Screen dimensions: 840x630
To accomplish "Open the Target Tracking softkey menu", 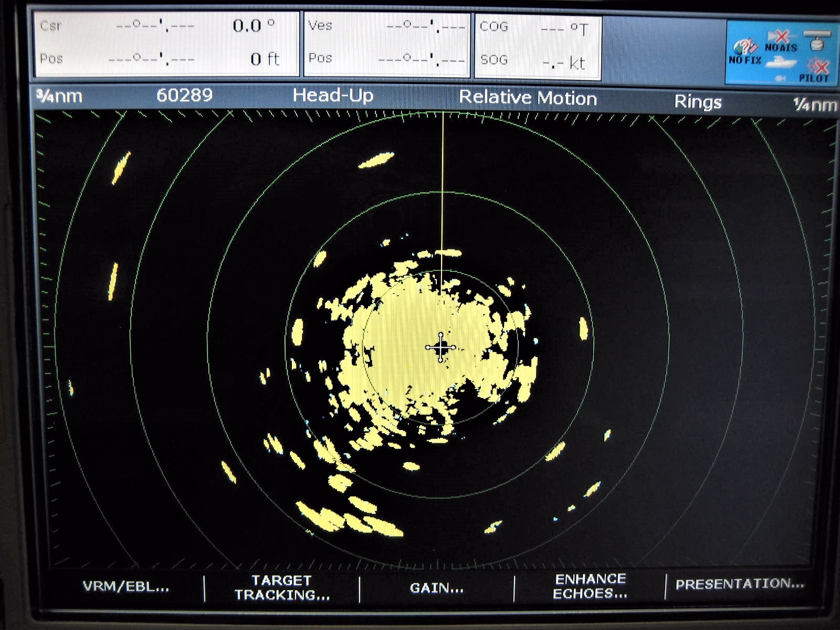I will click(x=282, y=587).
